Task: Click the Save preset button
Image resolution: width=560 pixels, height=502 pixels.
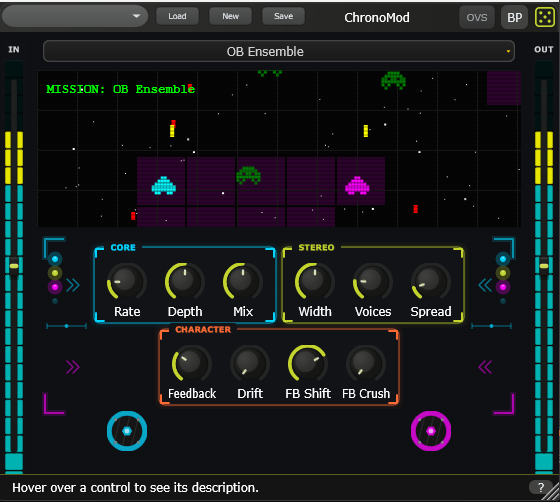Action: click(x=284, y=16)
